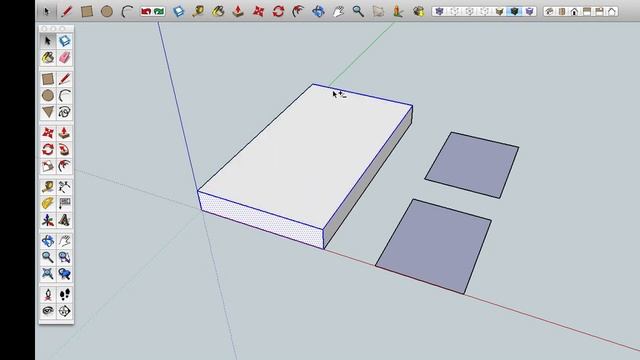Select the Tape Measure tool in top toolbar
Screen dimensions: 640x360
pyautogui.click(x=198, y=11)
